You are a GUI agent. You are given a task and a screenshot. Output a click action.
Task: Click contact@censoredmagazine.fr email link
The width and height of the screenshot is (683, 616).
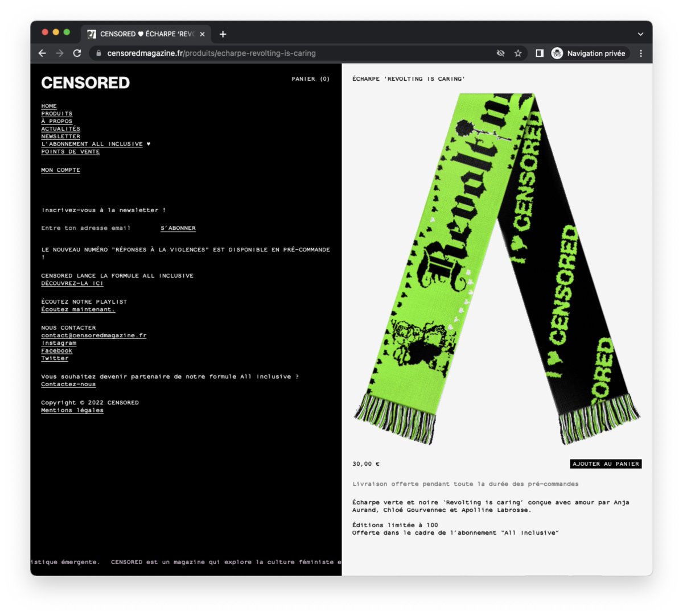click(94, 336)
